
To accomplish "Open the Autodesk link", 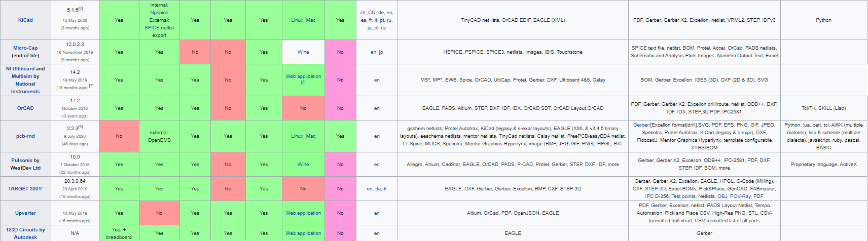I will point(25,237).
